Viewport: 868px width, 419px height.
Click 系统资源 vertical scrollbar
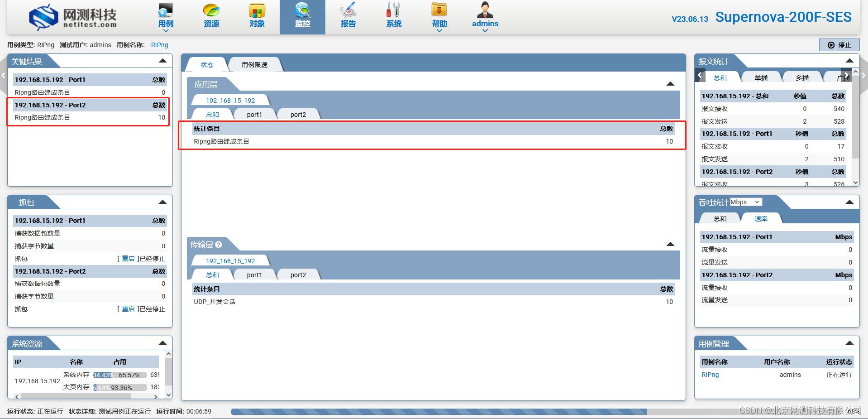[168, 374]
